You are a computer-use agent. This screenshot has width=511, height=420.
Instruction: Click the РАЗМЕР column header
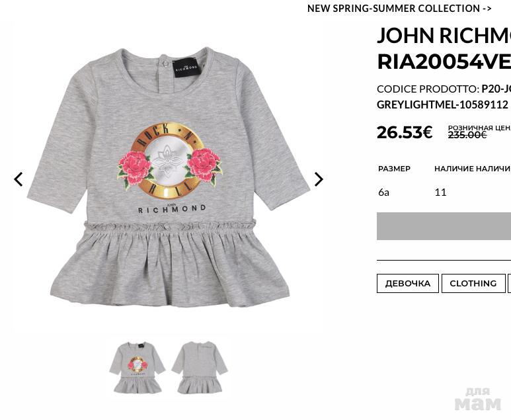coord(395,169)
